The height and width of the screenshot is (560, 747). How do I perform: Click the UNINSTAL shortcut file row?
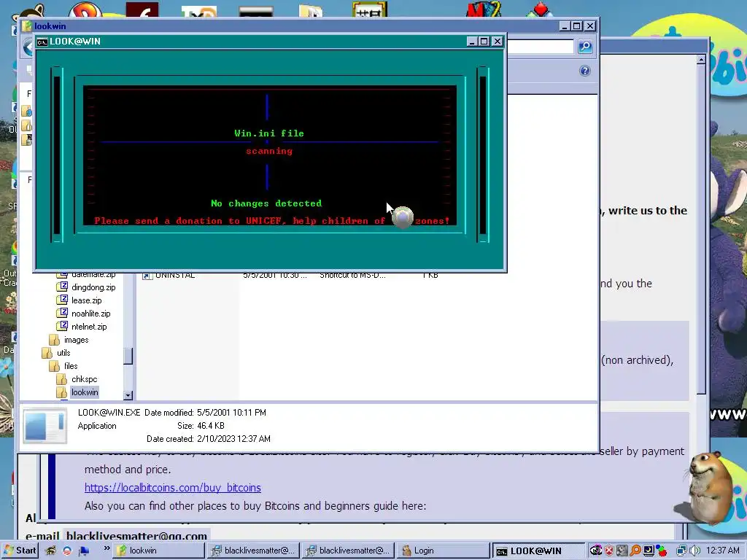click(x=290, y=275)
